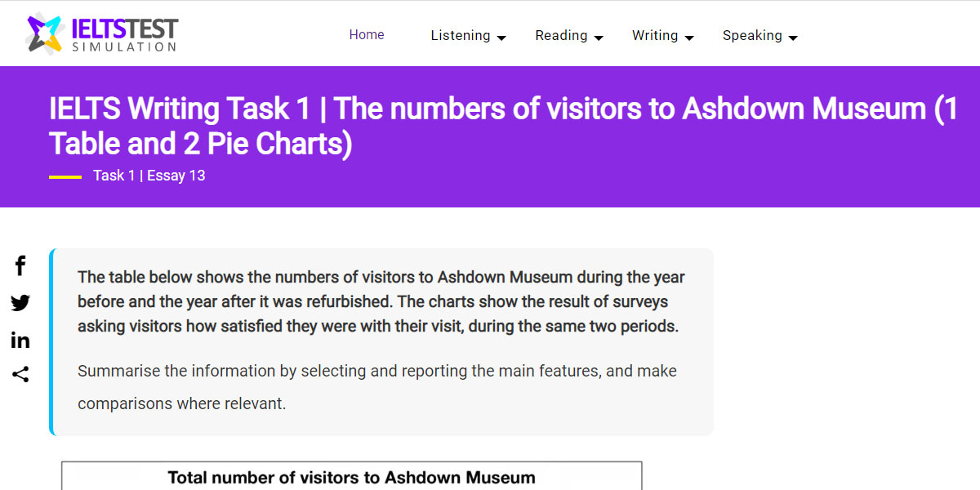Screen dimensions: 980x490
Task: Share this article on Twitter
Action: (x=20, y=303)
